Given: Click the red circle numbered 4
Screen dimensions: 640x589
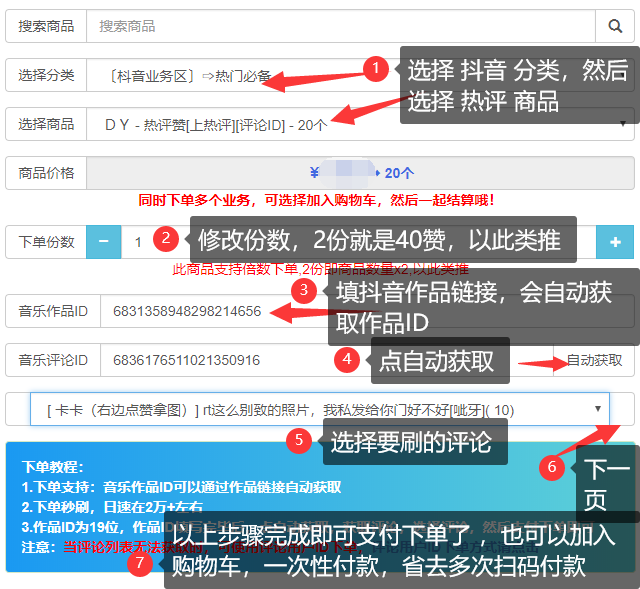Looking at the screenshot, I should [346, 360].
